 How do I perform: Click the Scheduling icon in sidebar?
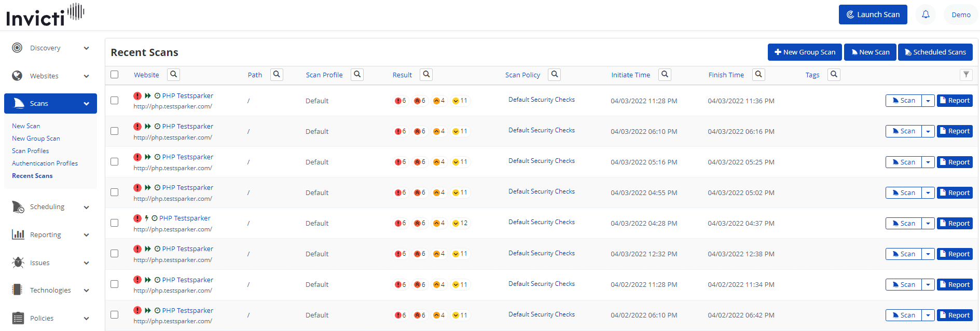(x=18, y=207)
